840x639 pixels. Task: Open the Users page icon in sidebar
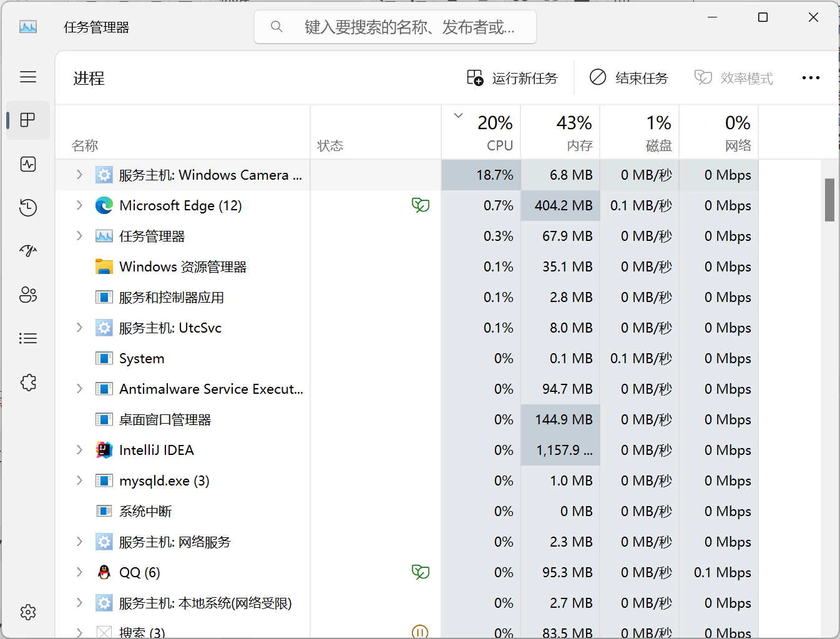(x=28, y=295)
